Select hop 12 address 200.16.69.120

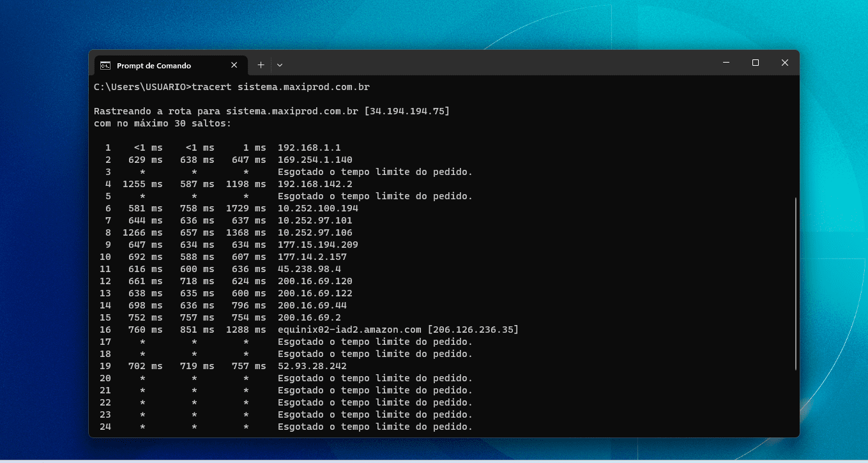315,281
